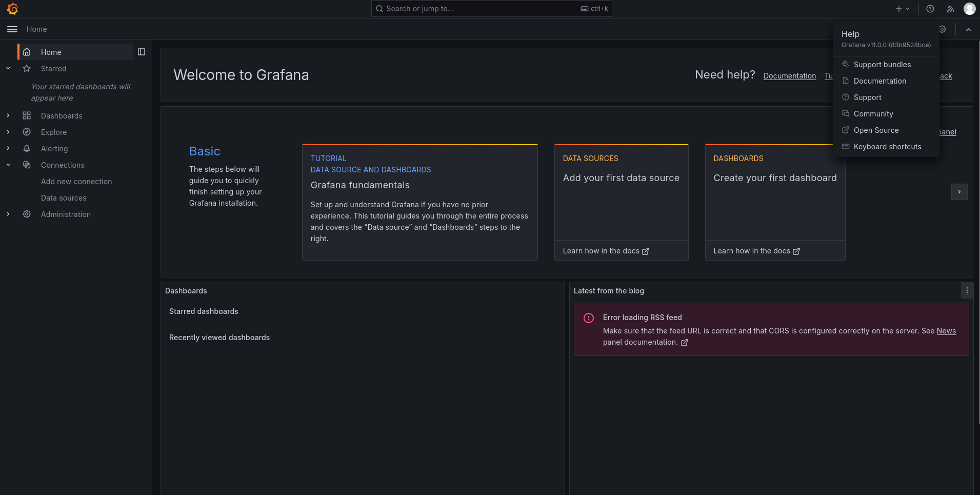The height and width of the screenshot is (495, 980).
Task: Click the next arrow in setup guide
Action: point(959,192)
